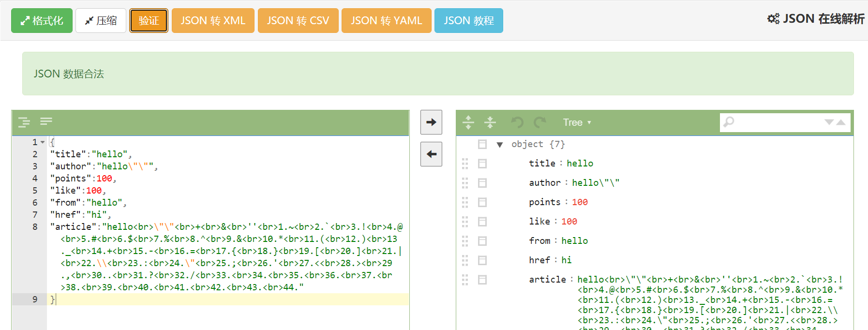Open action menu for author row
The height and width of the screenshot is (330, 868).
point(482,183)
